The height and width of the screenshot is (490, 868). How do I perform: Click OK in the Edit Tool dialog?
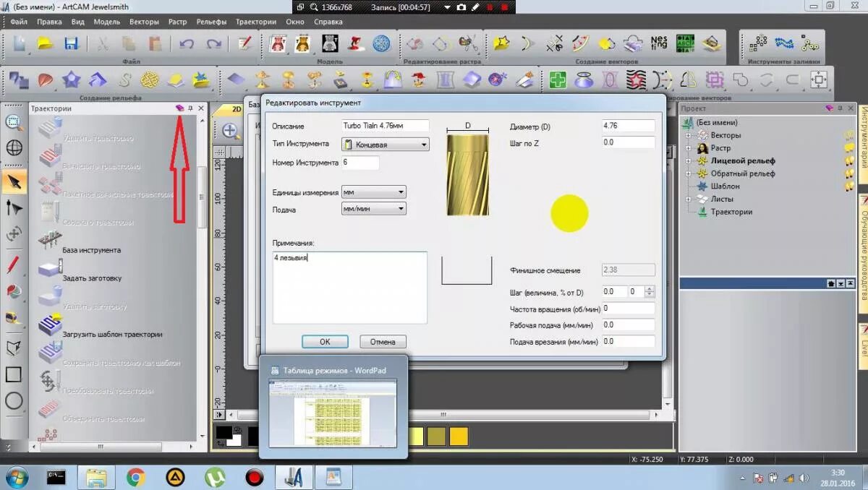[325, 342]
